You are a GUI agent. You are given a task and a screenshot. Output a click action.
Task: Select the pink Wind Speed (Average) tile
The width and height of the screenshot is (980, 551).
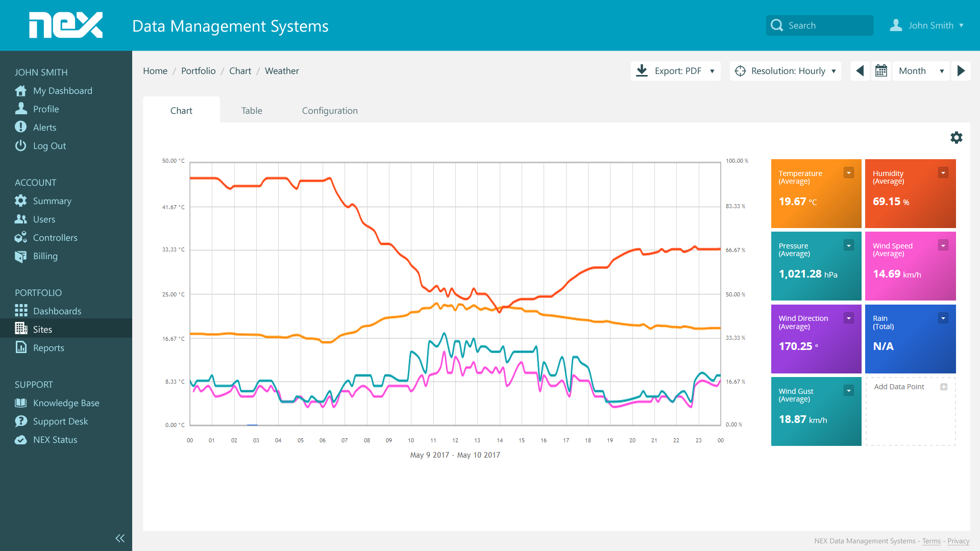910,266
